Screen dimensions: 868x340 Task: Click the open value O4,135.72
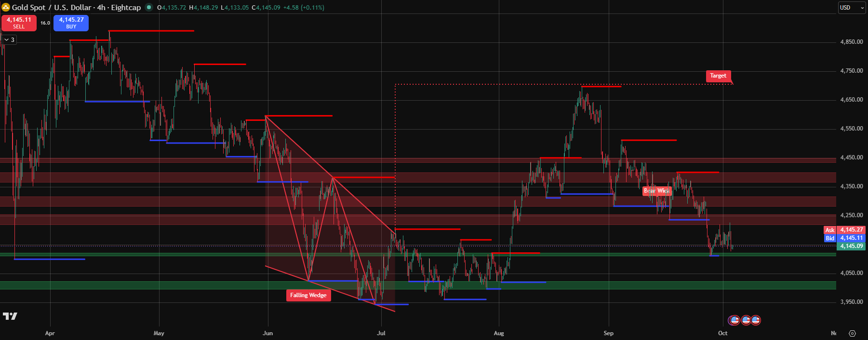click(x=172, y=7)
